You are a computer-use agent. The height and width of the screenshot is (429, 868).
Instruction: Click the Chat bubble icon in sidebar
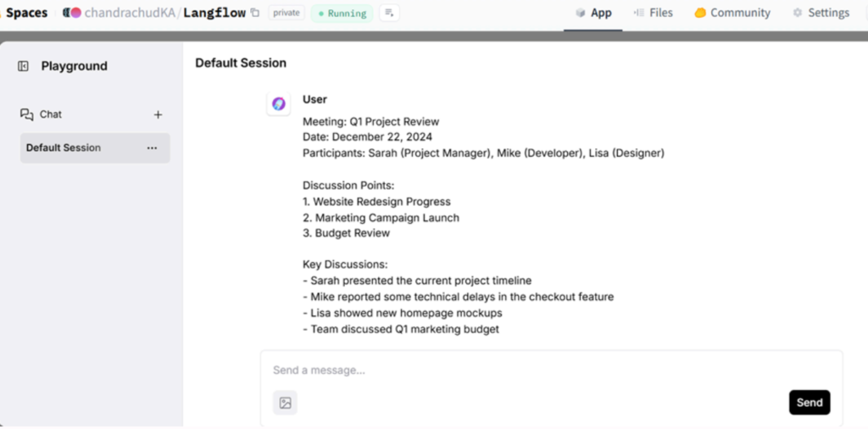pyautogui.click(x=27, y=114)
